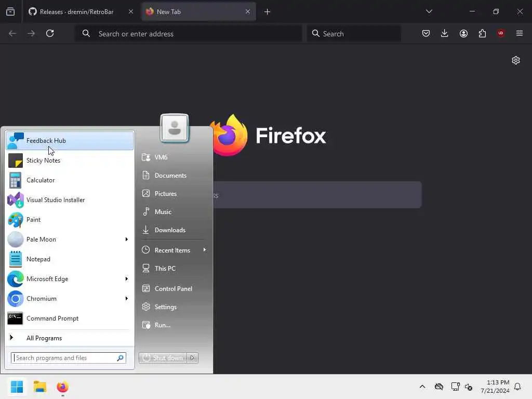
Task: Open Notepad from the start menu
Action: tap(70, 259)
